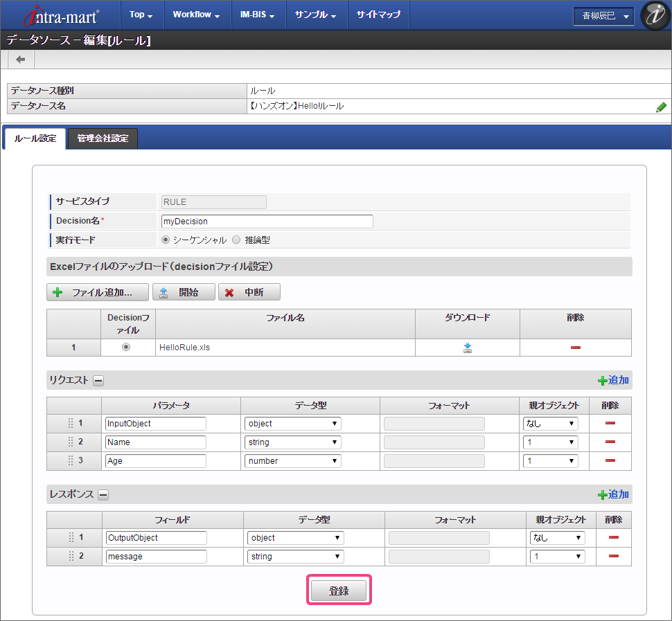Select the 推論型 execution mode
The width and height of the screenshot is (672, 621).
click(236, 240)
